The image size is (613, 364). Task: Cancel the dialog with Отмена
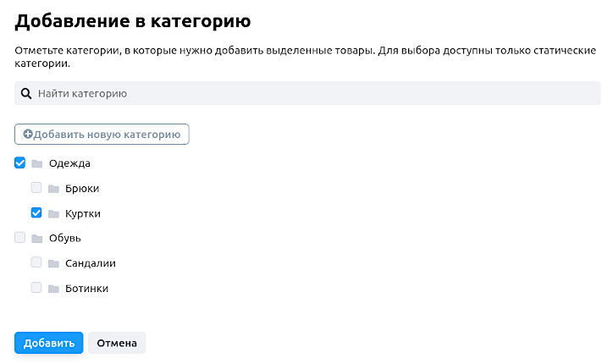click(x=117, y=343)
